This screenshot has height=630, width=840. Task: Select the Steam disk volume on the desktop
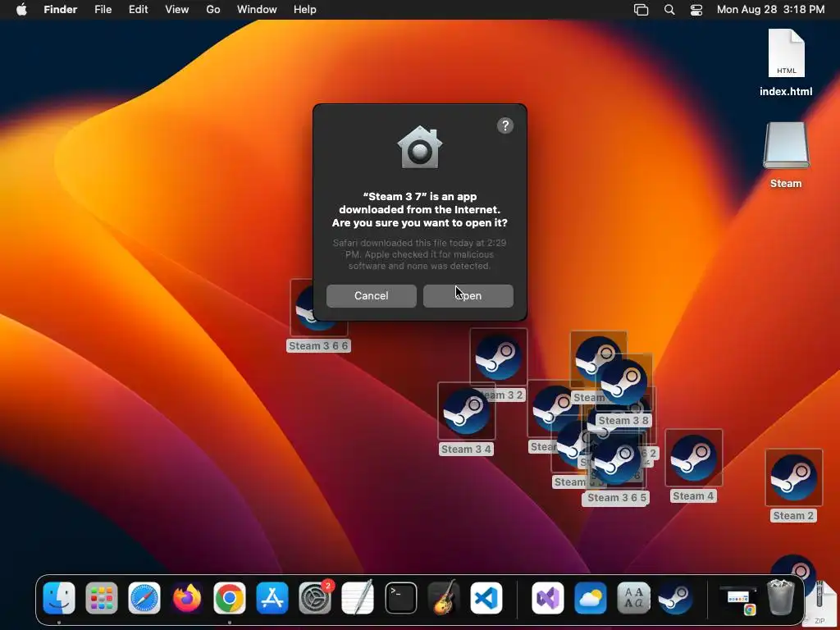pos(786,155)
